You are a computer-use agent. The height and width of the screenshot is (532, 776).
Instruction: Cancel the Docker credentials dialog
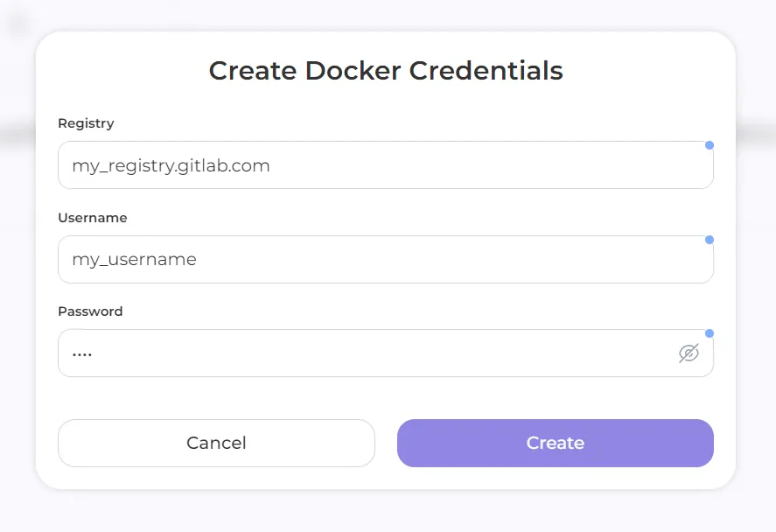click(x=216, y=443)
